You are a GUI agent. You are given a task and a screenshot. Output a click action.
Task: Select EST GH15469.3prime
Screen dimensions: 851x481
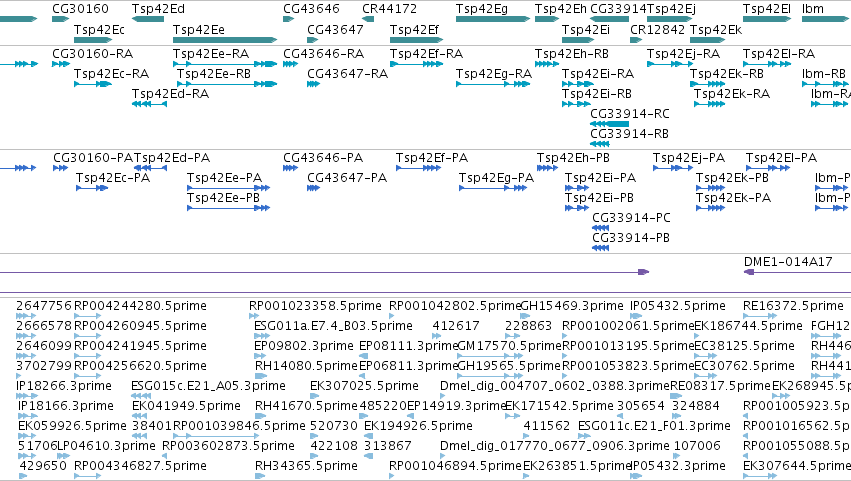tap(571, 306)
